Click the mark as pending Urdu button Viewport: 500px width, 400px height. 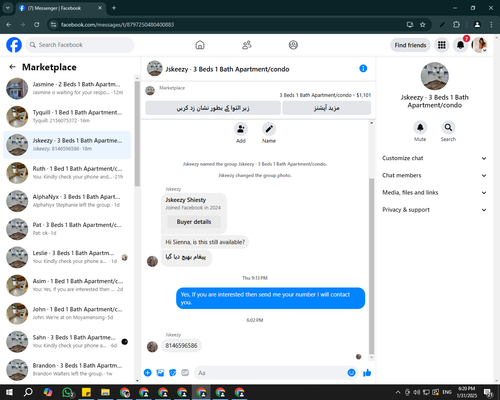(x=213, y=108)
